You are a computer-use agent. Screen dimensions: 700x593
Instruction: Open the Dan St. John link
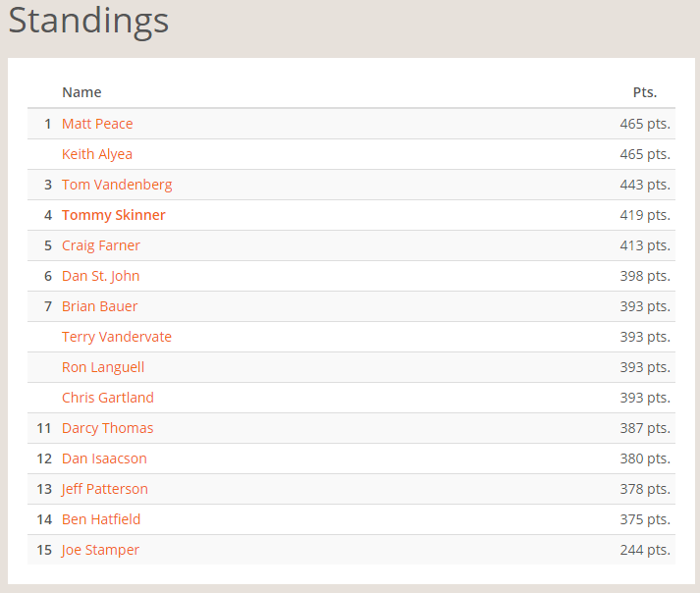[101, 276]
